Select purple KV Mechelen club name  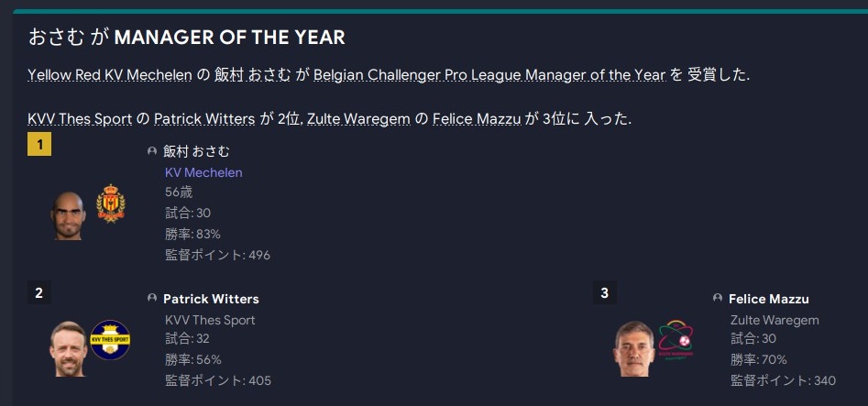tap(203, 172)
